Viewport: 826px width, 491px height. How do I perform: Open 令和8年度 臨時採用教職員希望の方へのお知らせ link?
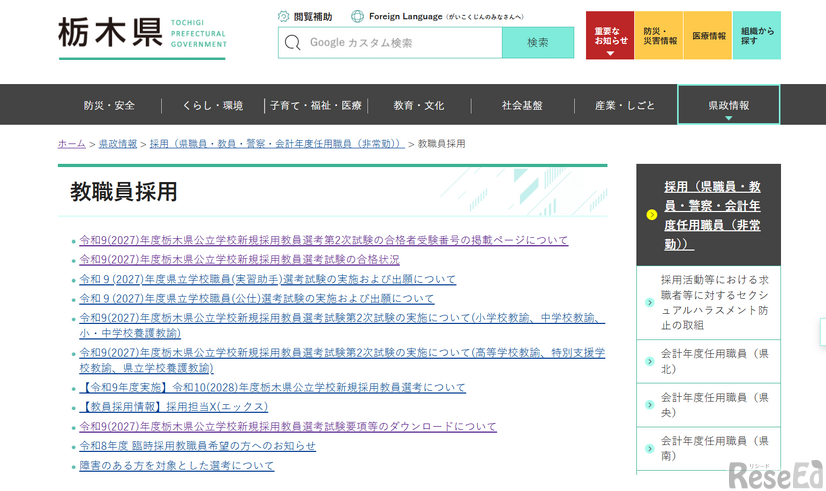pos(198,446)
